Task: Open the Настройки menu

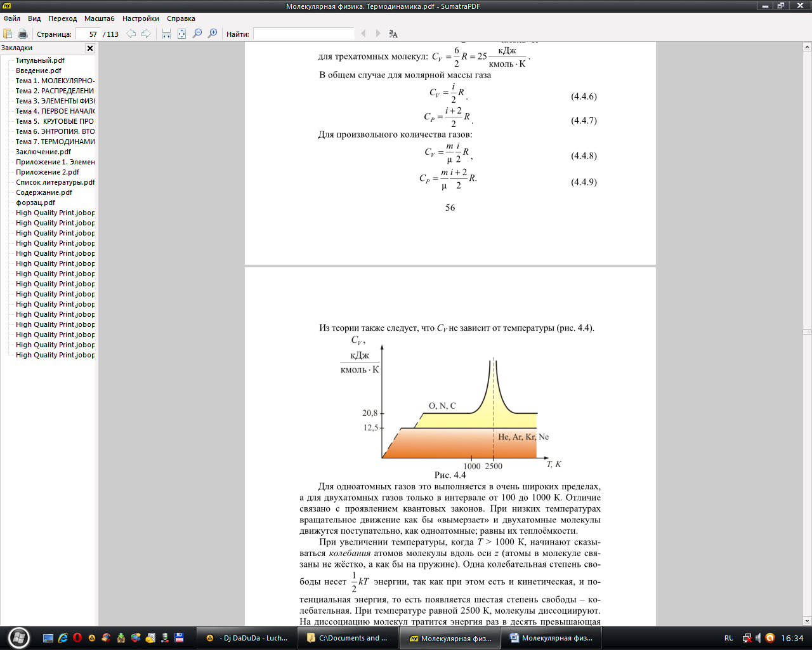Action: coord(141,18)
